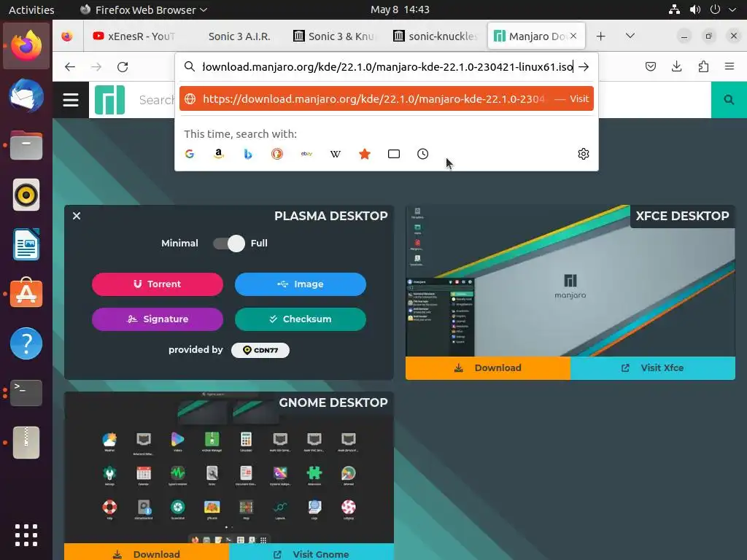Show Applications grid in the dock
The width and height of the screenshot is (747, 560).
click(26, 535)
